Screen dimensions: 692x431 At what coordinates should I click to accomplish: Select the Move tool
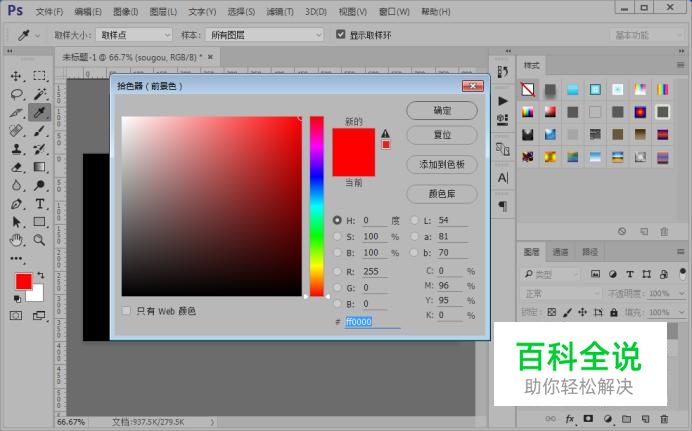[x=16, y=76]
